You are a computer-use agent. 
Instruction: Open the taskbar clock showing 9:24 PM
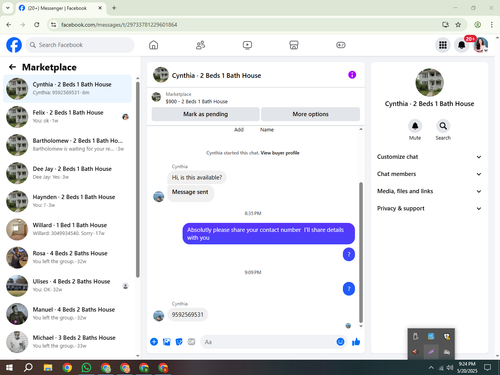coord(467,367)
